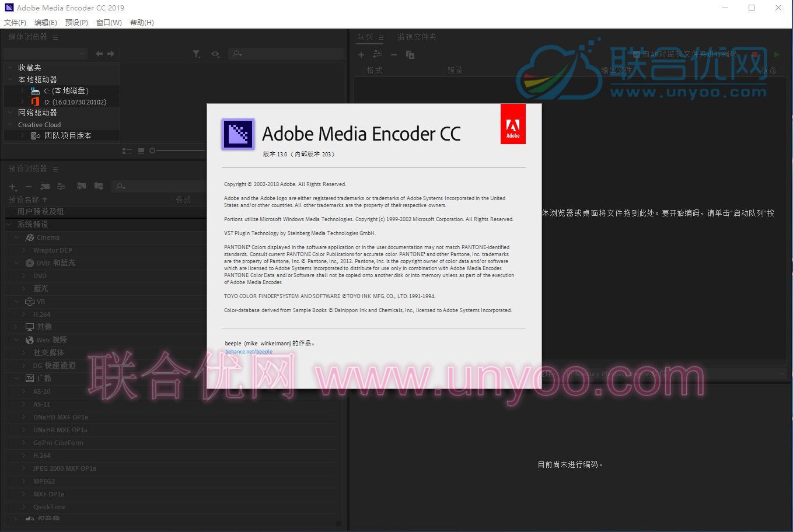
Task: Open the Queue panel menu icon
Action: (381, 37)
